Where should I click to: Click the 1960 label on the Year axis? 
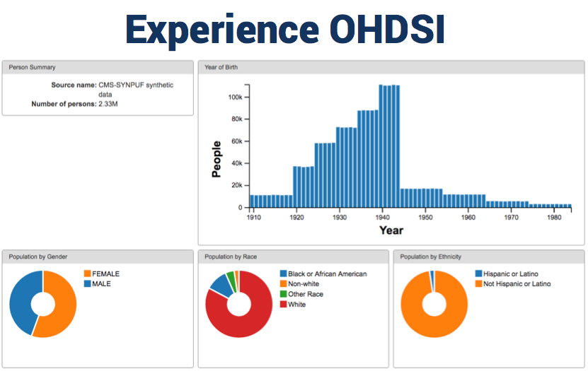tap(468, 217)
